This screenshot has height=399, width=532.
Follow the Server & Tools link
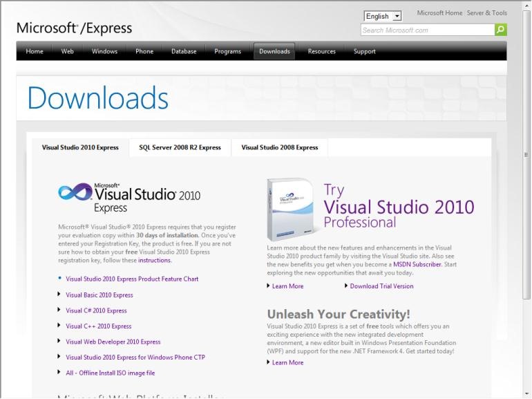[x=487, y=13]
